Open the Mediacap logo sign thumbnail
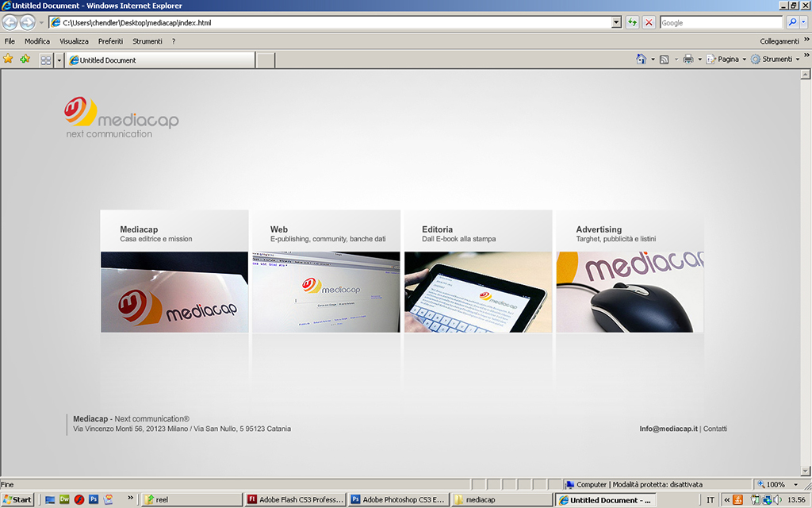 (174, 292)
